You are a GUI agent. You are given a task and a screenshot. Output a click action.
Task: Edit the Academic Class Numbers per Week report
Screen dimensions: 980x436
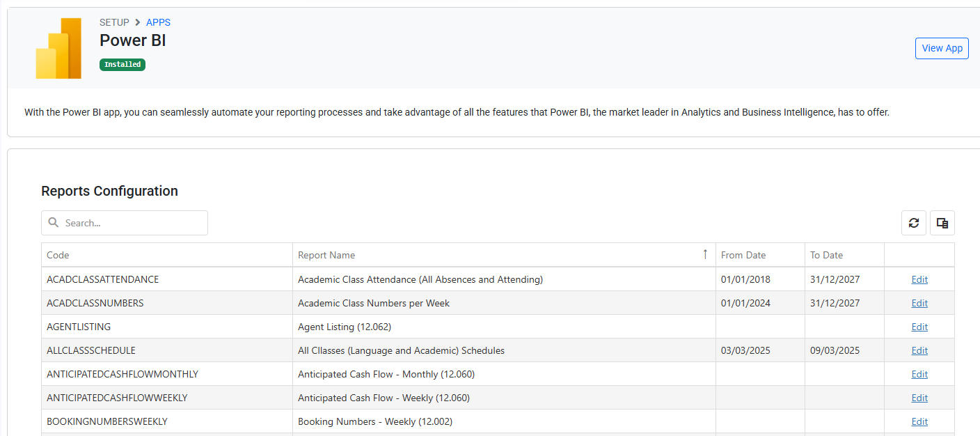[919, 303]
